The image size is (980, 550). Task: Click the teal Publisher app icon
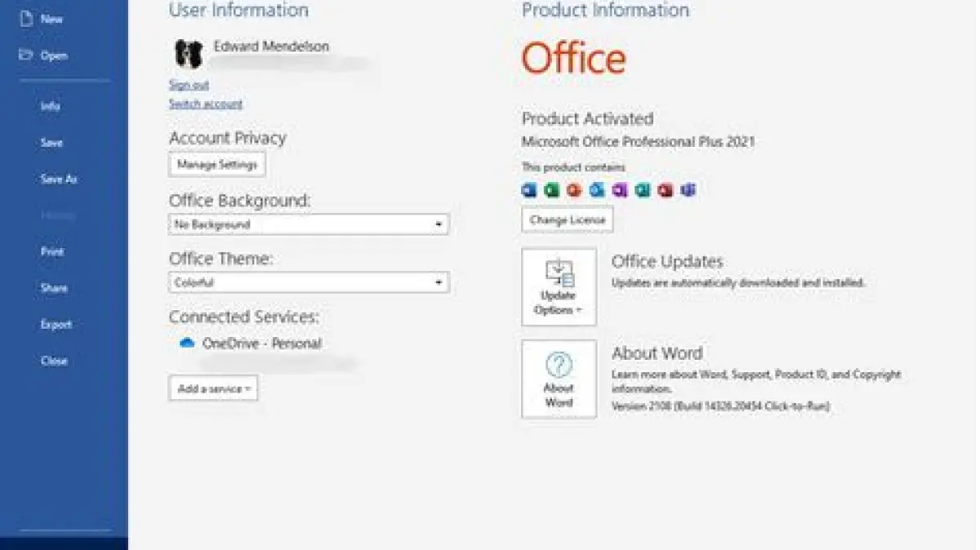[643, 190]
